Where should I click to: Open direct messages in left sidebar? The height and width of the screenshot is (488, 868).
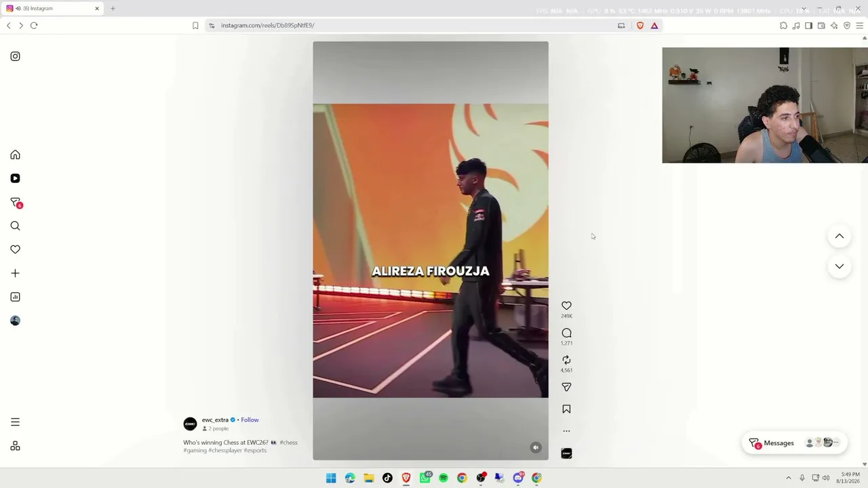(x=16, y=203)
